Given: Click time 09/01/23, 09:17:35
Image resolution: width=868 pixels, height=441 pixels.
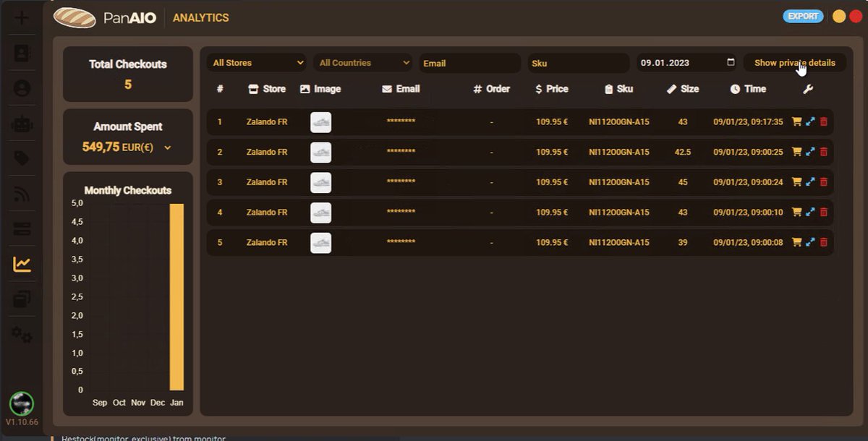Looking at the screenshot, I should pos(748,122).
